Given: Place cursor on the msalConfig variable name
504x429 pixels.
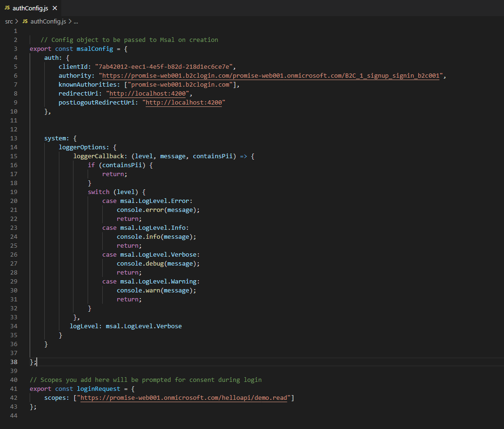Looking at the screenshot, I should pos(94,49).
